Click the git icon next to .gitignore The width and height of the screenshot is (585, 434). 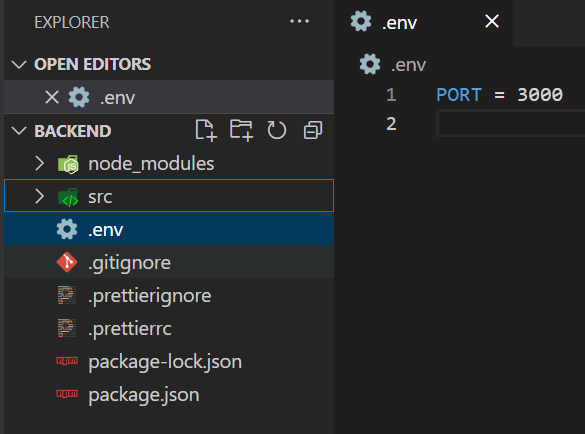point(67,262)
